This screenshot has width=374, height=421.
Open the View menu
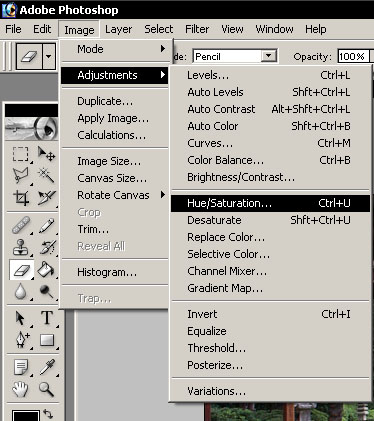click(232, 29)
